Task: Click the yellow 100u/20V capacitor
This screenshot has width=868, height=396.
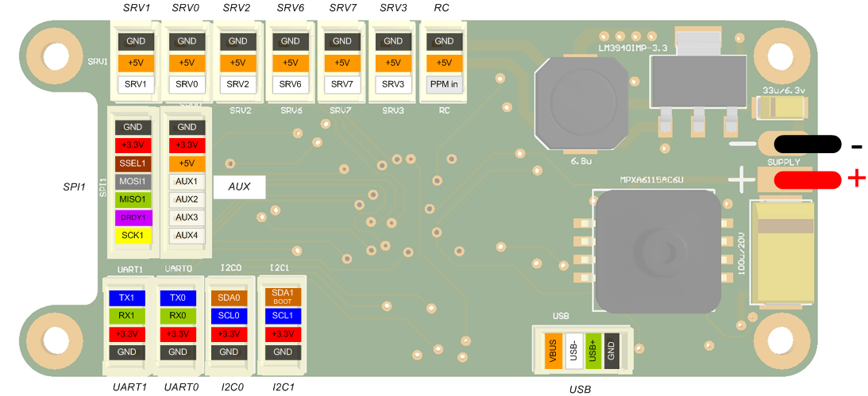Action: point(783,254)
